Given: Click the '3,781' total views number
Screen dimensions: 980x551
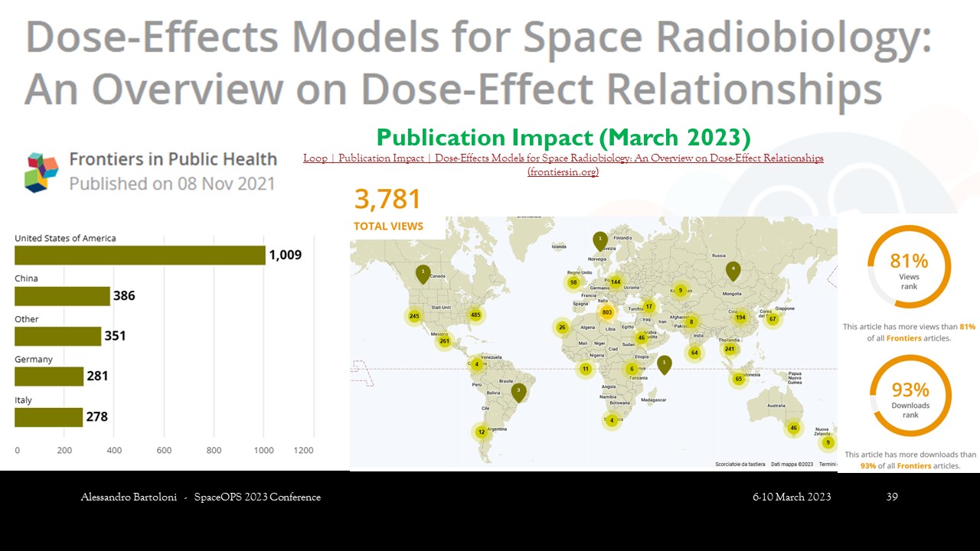Looking at the screenshot, I should pyautogui.click(x=387, y=200).
